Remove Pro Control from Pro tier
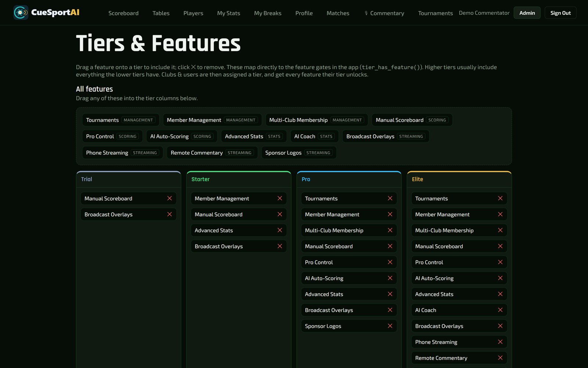Image resolution: width=588 pixels, height=368 pixels. tap(390, 262)
